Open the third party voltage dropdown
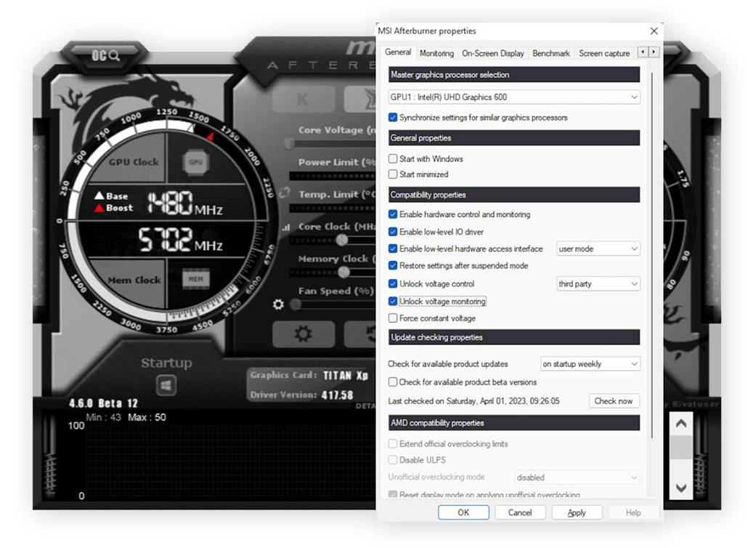 pos(598,283)
